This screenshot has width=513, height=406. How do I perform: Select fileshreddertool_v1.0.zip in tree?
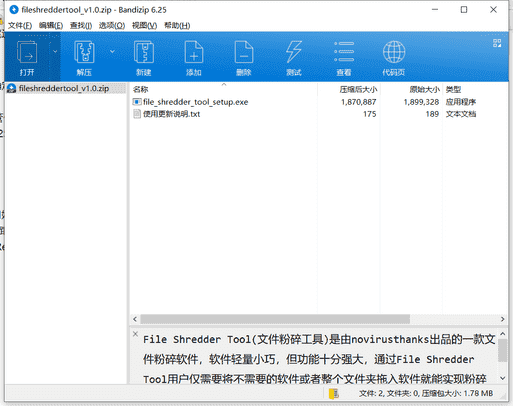tap(64, 88)
